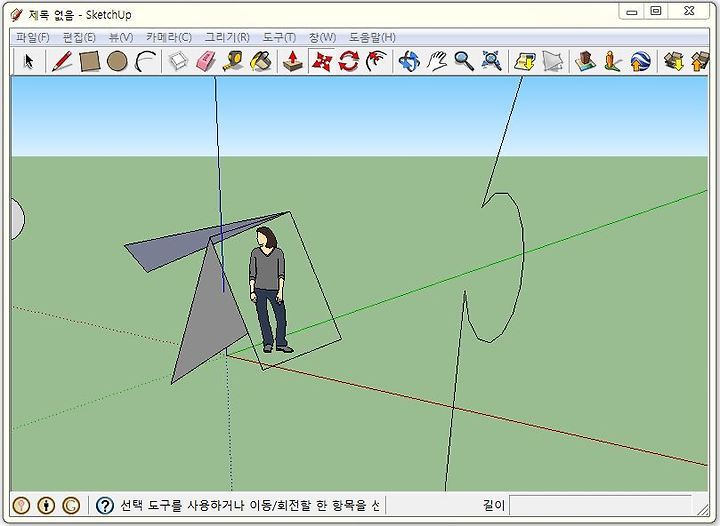Select the Line pencil tool
The width and height of the screenshot is (720, 526).
pos(62,61)
